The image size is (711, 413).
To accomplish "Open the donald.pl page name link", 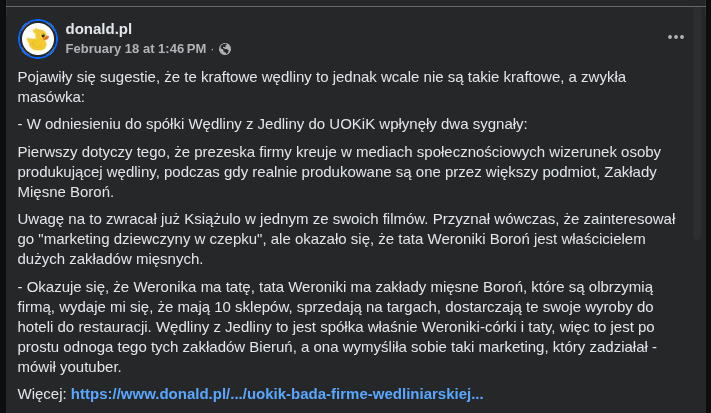I will [98, 28].
